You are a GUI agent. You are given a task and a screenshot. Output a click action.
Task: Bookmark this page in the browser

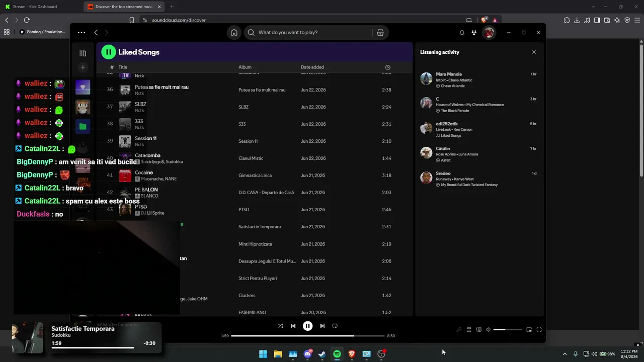132,20
